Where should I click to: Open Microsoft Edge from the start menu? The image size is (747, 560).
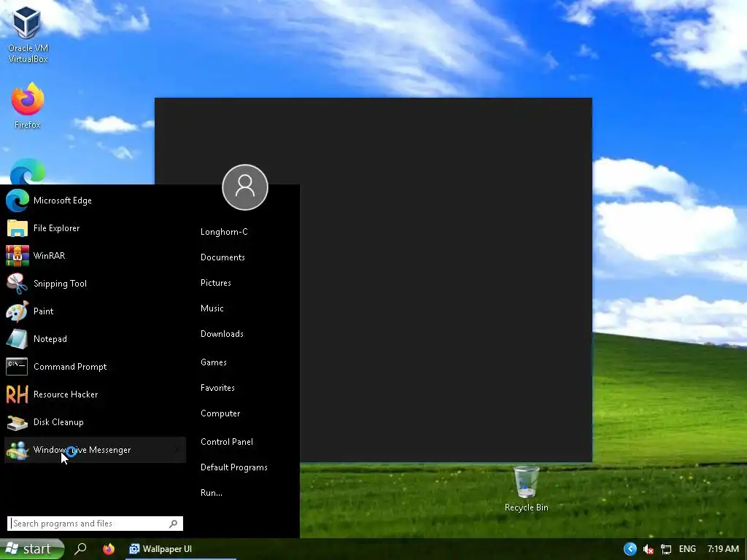(95, 201)
